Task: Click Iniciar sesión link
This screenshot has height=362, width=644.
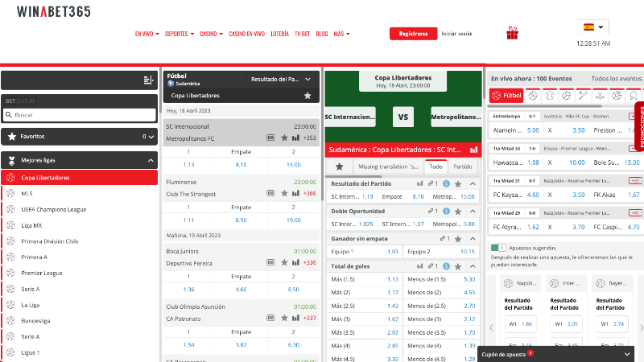Action: (456, 34)
